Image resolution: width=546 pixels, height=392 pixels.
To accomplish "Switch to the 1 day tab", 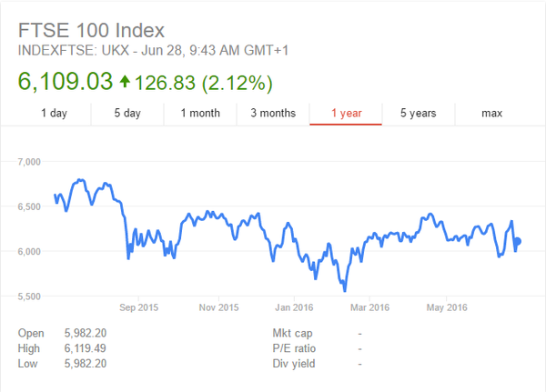I will click(54, 113).
